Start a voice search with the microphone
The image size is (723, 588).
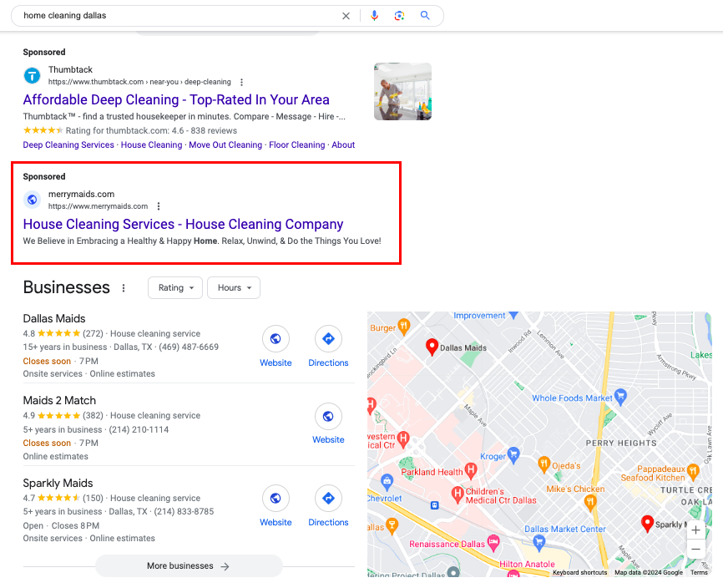pos(374,15)
